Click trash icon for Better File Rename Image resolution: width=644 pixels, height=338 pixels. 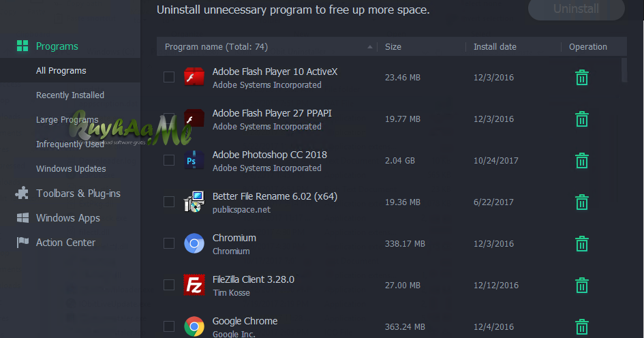(581, 202)
